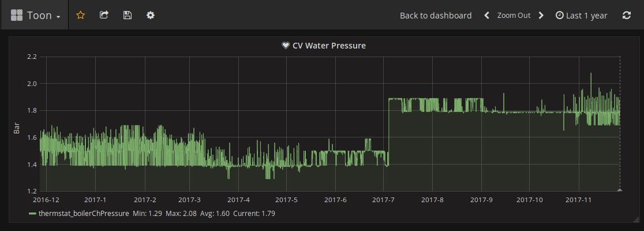Viewport: 644px width, 231px height.
Task: Open the share dashboard icon
Action: (x=104, y=15)
